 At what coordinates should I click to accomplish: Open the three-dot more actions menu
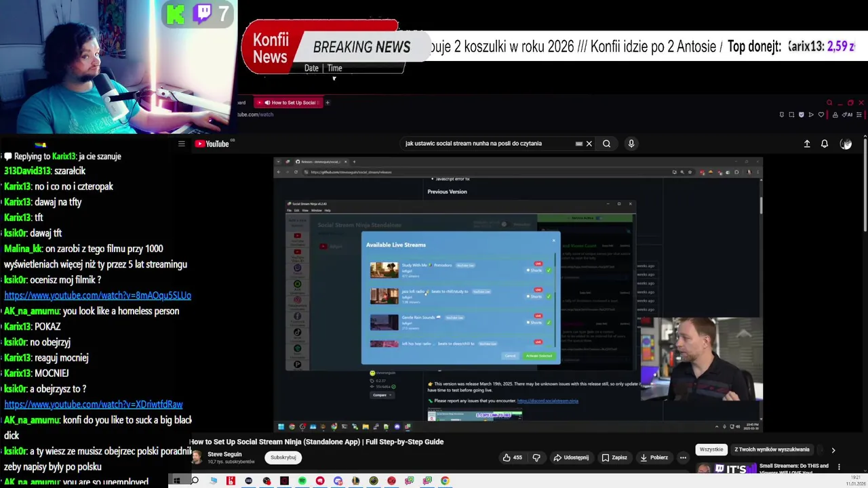pos(683,457)
